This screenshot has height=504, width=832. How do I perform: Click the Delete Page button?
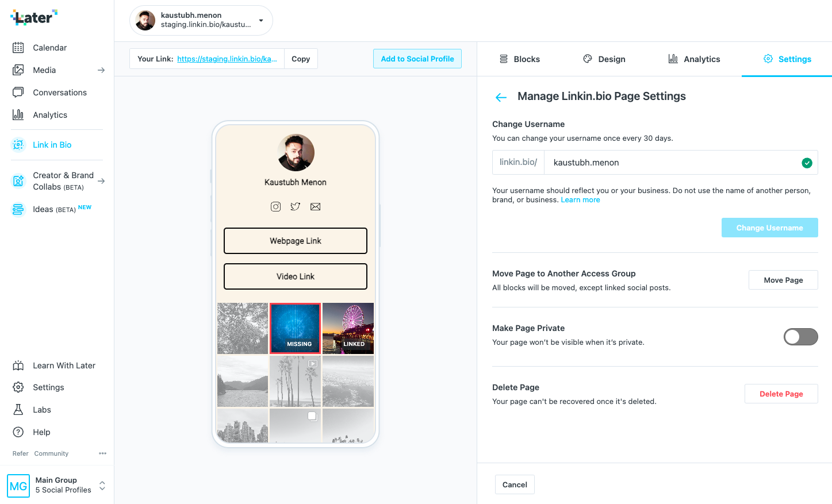[781, 394]
